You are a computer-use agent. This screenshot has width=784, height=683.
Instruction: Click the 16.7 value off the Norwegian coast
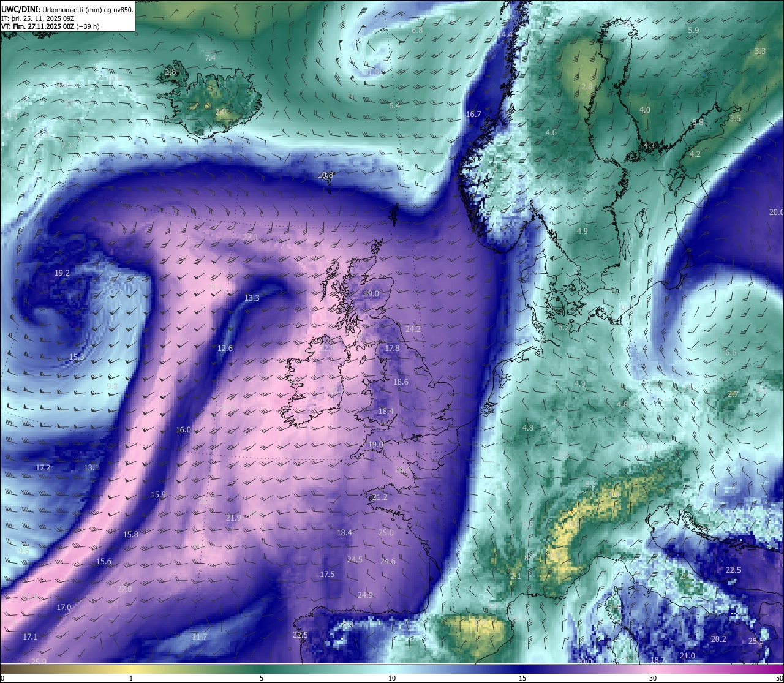tap(473, 115)
